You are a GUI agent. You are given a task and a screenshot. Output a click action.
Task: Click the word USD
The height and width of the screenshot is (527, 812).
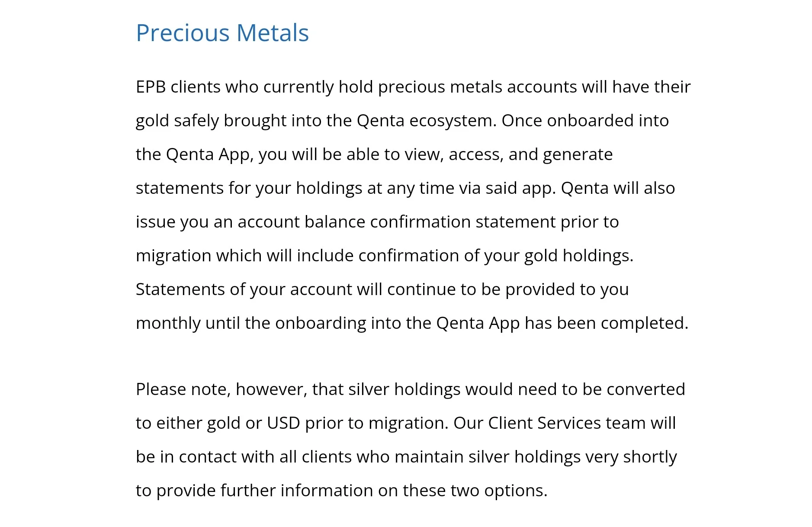pos(283,423)
